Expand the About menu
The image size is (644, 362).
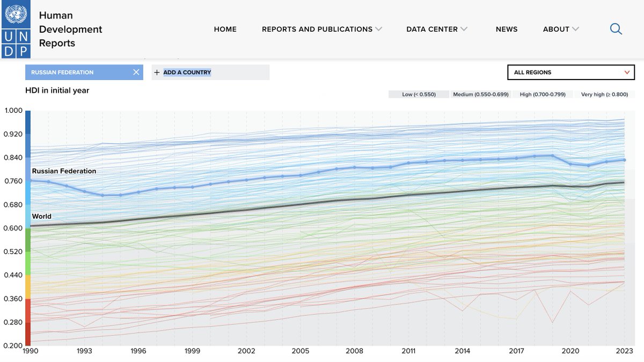(561, 30)
